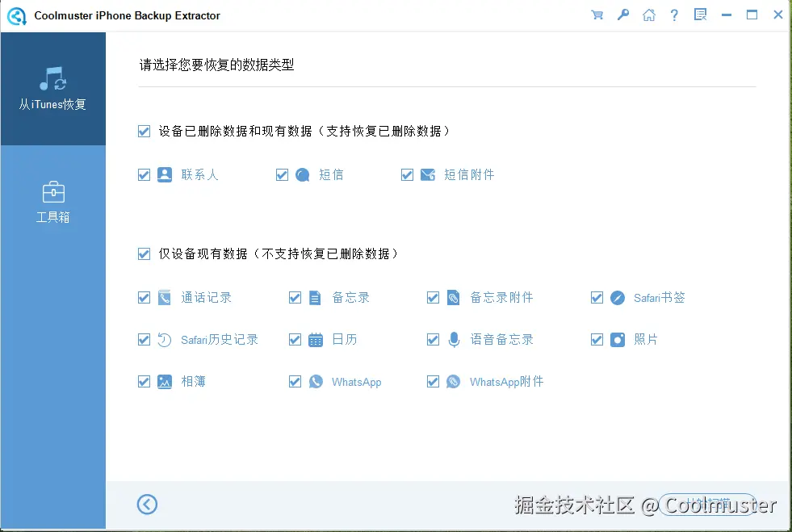792x532 pixels.
Task: Toggle the 照片 photos checkbox
Action: [x=597, y=339]
